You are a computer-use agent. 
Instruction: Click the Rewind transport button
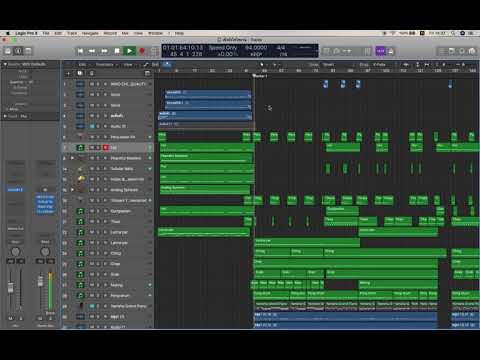point(92,51)
